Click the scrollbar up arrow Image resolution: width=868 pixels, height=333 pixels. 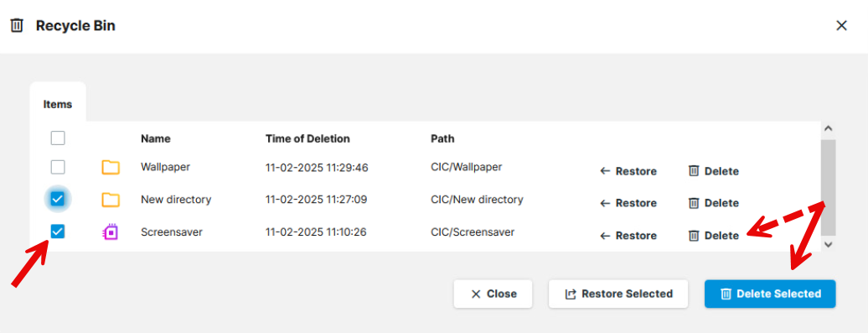pos(828,128)
